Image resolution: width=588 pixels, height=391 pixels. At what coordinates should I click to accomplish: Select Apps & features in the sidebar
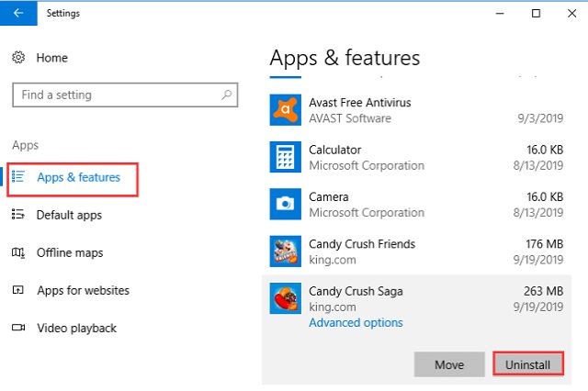coord(78,177)
